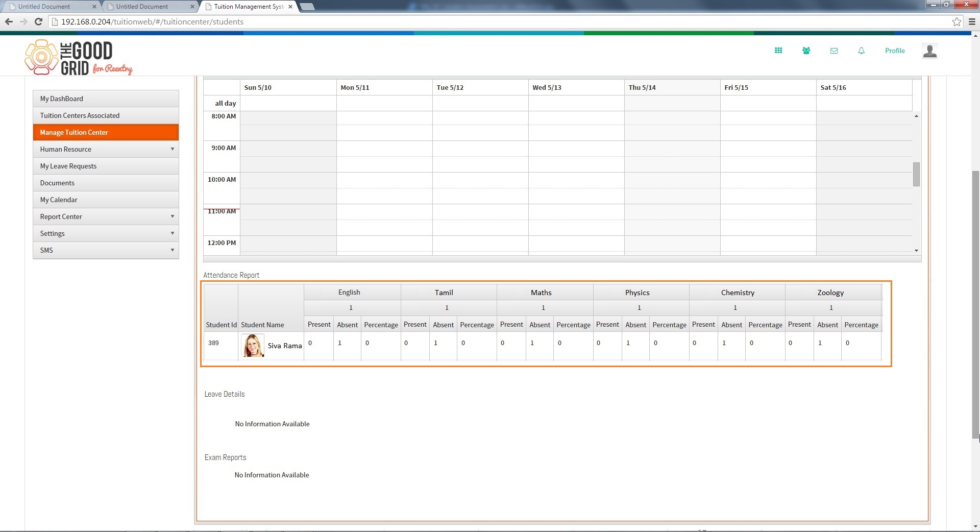This screenshot has width=980, height=532.
Task: Click the Exam Reports heading
Action: pyautogui.click(x=225, y=457)
